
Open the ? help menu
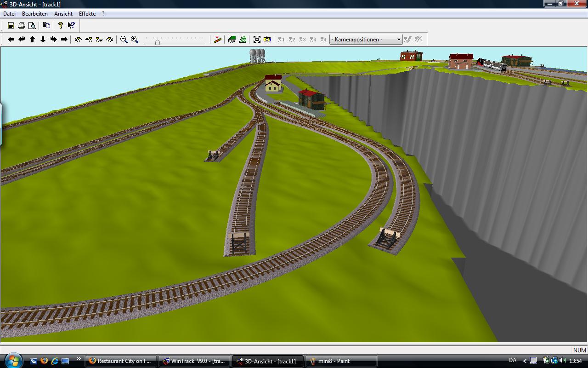(103, 14)
